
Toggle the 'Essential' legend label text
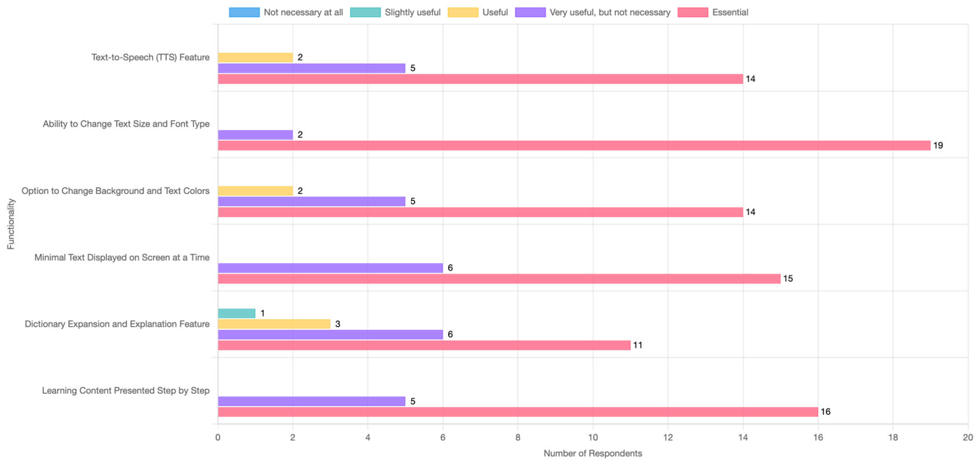[730, 12]
